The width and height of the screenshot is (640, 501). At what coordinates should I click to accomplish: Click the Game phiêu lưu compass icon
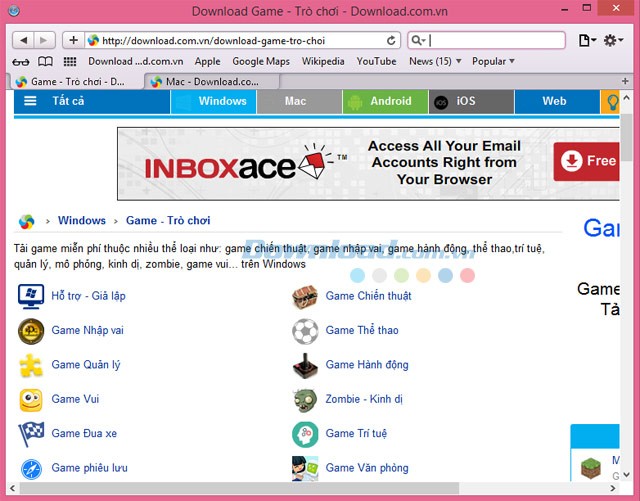coord(31,469)
